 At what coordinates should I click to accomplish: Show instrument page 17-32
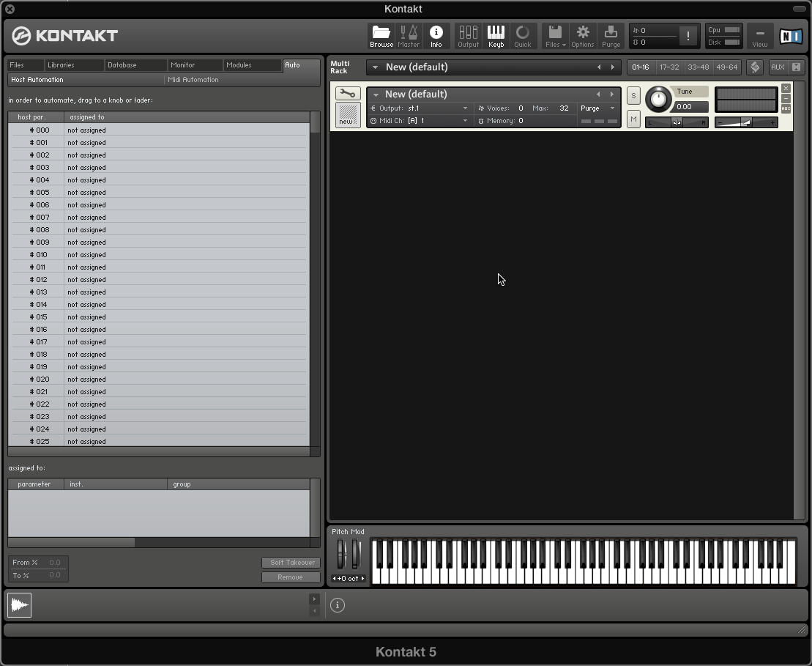pyautogui.click(x=669, y=67)
